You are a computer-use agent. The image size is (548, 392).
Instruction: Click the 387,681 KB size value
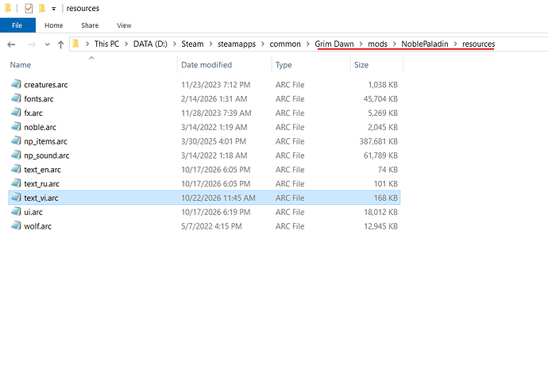(x=379, y=141)
